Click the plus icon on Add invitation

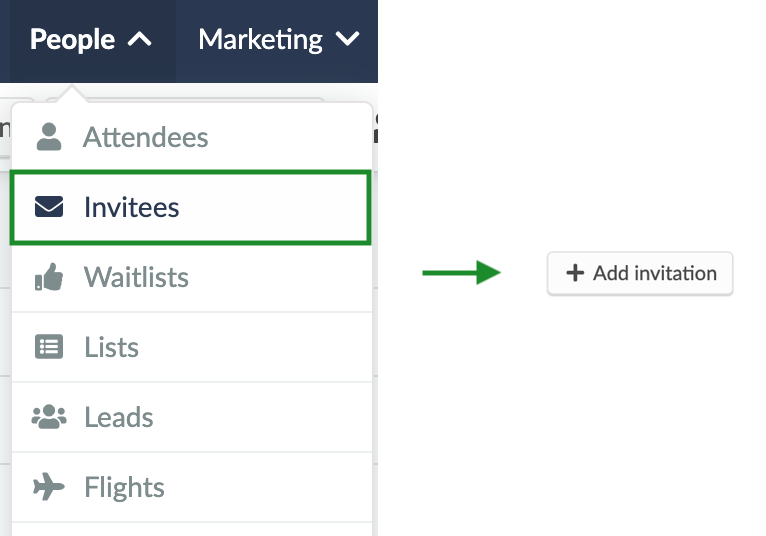[575, 273]
